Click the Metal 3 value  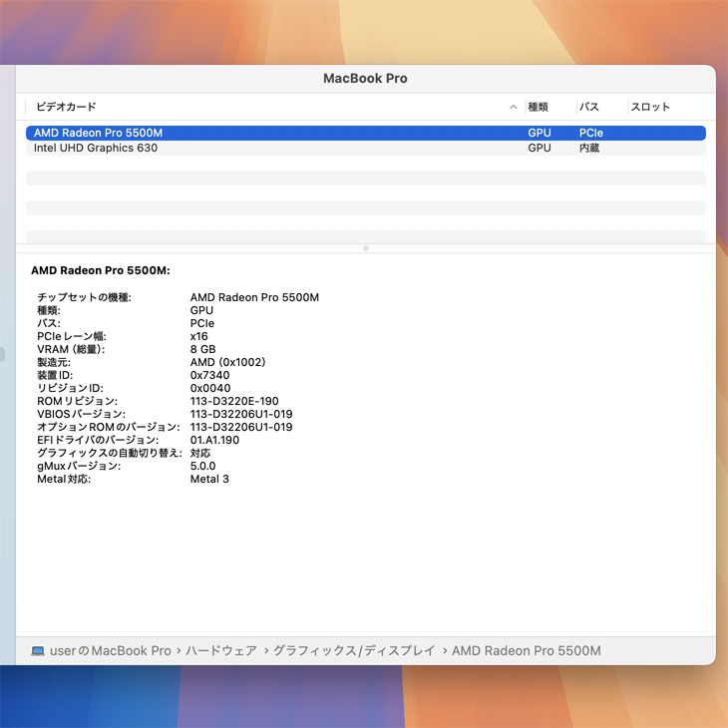tap(209, 479)
